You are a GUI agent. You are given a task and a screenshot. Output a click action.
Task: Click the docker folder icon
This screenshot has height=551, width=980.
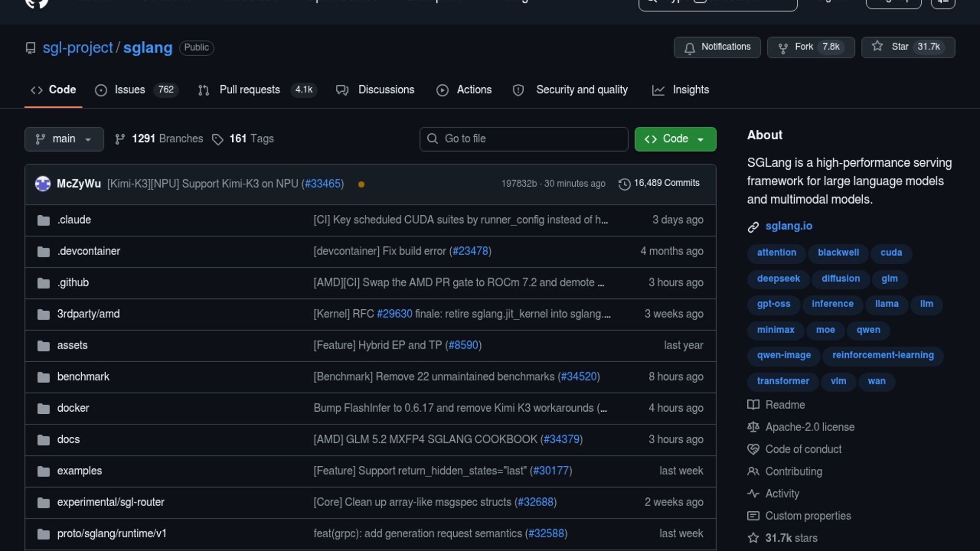point(43,409)
